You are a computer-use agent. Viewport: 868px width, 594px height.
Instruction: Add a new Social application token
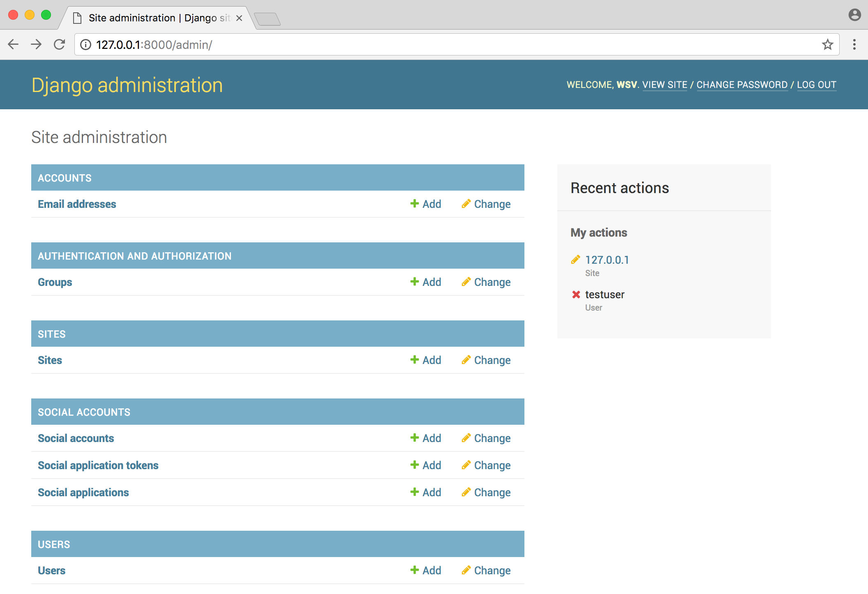tap(426, 465)
